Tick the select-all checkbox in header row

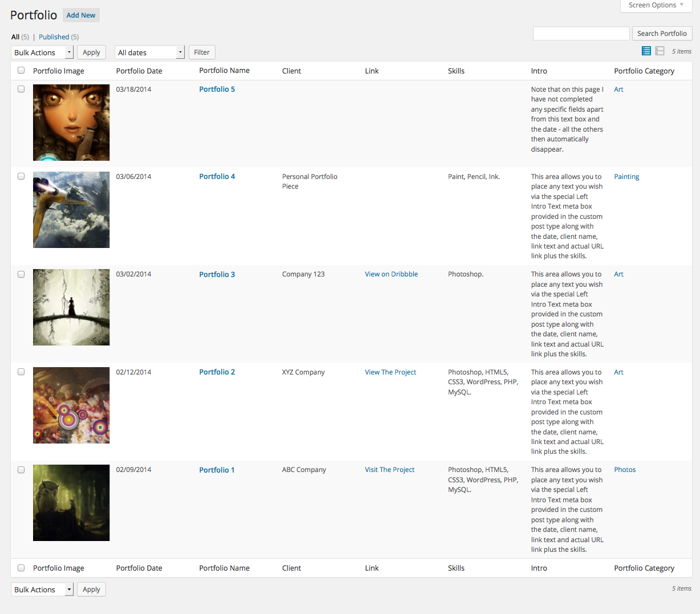[21, 70]
